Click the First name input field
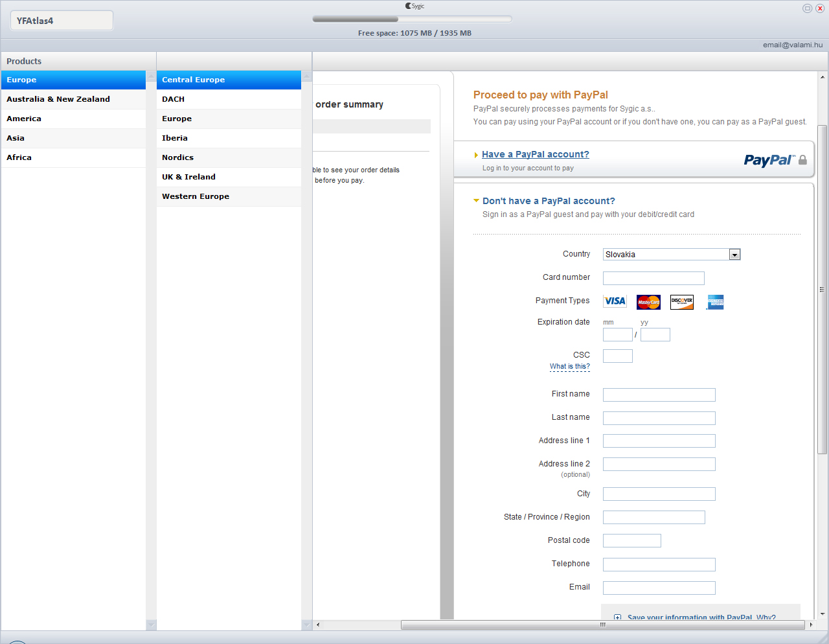829x644 pixels. [659, 395]
